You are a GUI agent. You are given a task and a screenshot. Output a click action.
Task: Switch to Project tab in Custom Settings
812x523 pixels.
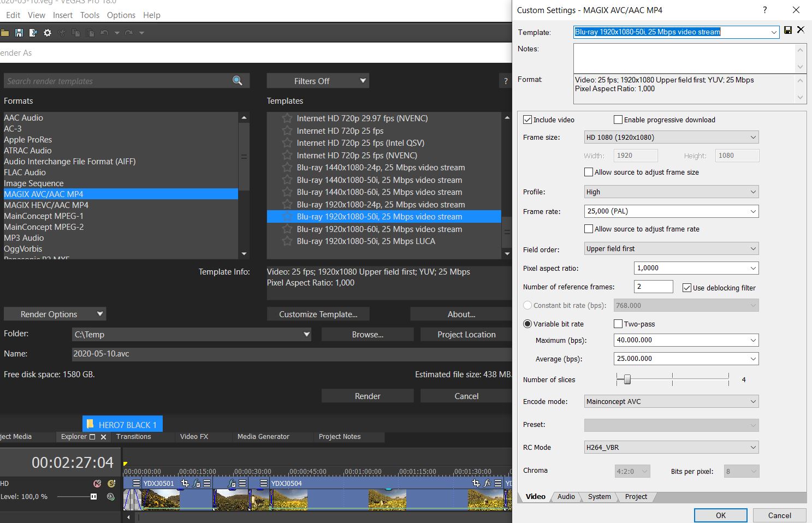[x=636, y=496]
